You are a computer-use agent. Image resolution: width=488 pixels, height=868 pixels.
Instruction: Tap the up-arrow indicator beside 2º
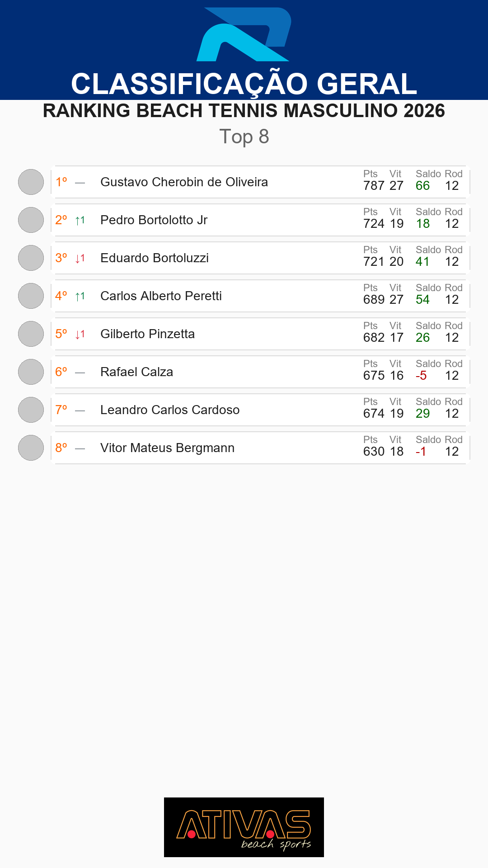coord(80,220)
